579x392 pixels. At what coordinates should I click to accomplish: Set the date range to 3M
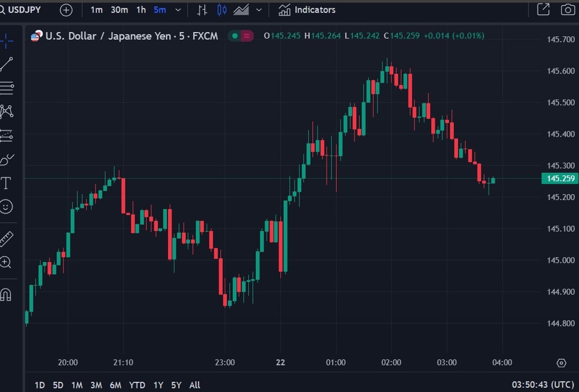point(96,385)
